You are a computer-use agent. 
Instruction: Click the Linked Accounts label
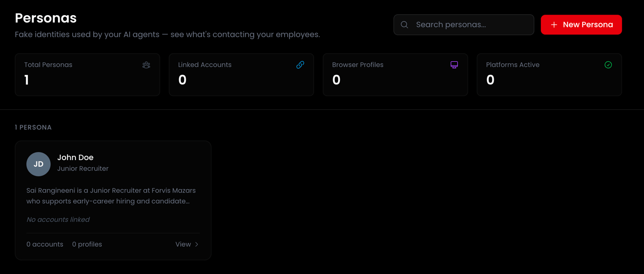tap(205, 65)
